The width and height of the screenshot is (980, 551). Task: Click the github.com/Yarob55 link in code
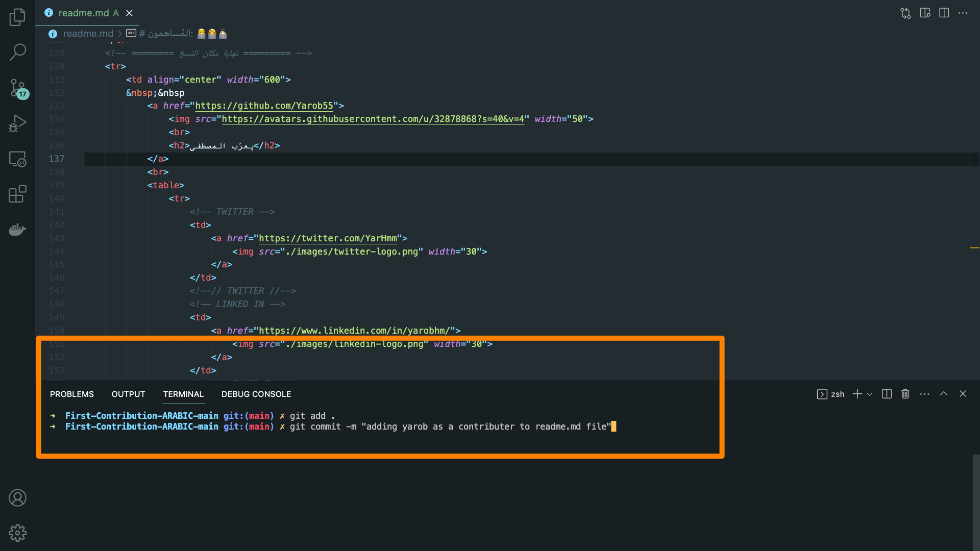coord(264,106)
